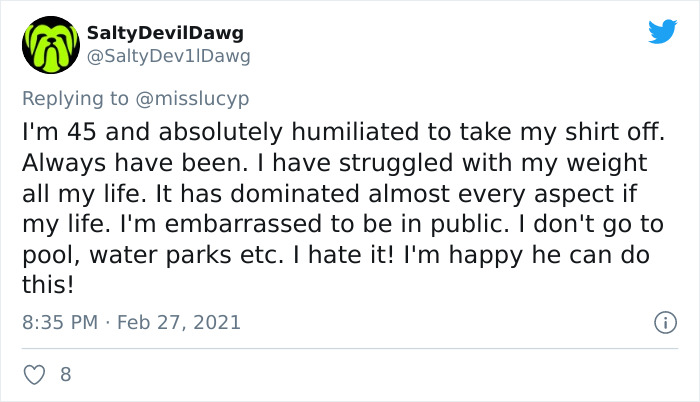
Task: Open the tweet info icon
Action: coord(661,323)
